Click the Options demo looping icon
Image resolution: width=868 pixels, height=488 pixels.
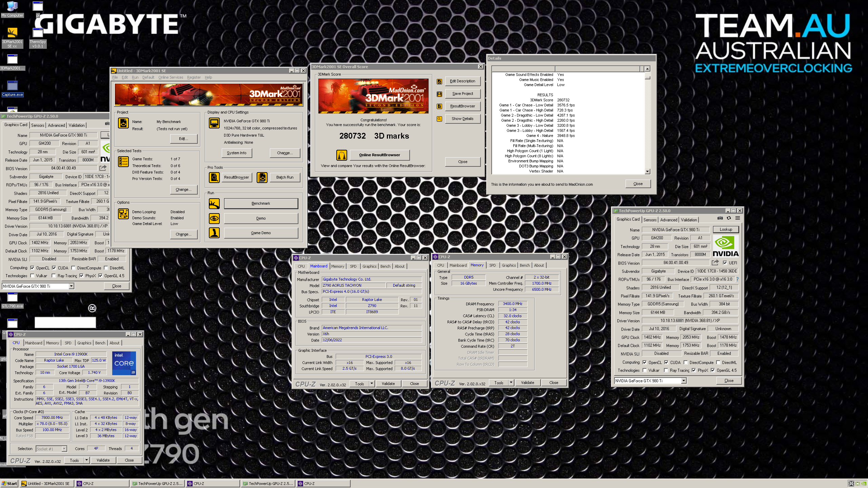pos(123,214)
